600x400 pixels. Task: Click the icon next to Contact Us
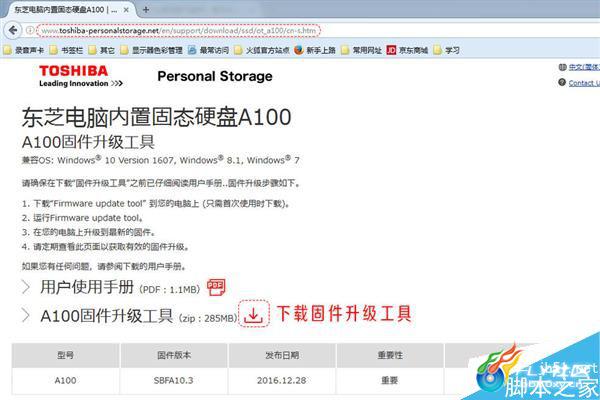tap(562, 82)
